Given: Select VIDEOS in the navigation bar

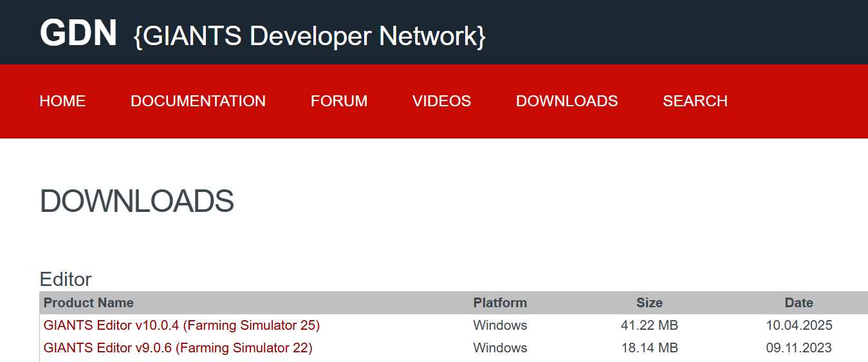Looking at the screenshot, I should (441, 101).
